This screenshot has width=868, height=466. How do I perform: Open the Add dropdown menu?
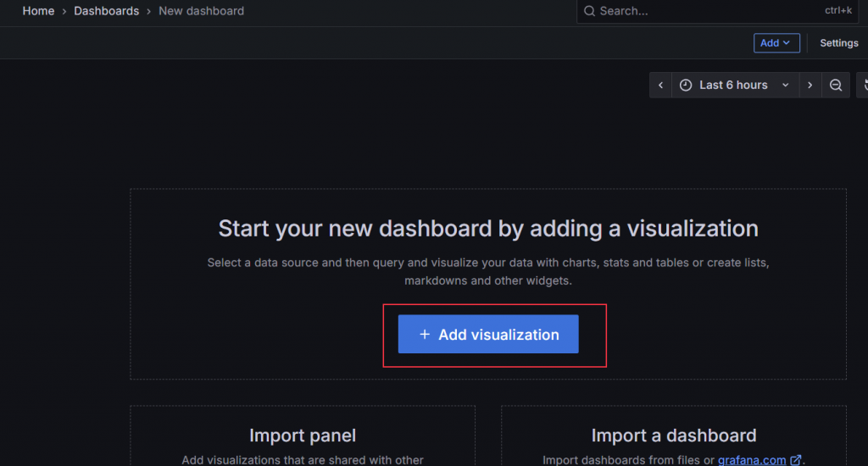coord(776,43)
